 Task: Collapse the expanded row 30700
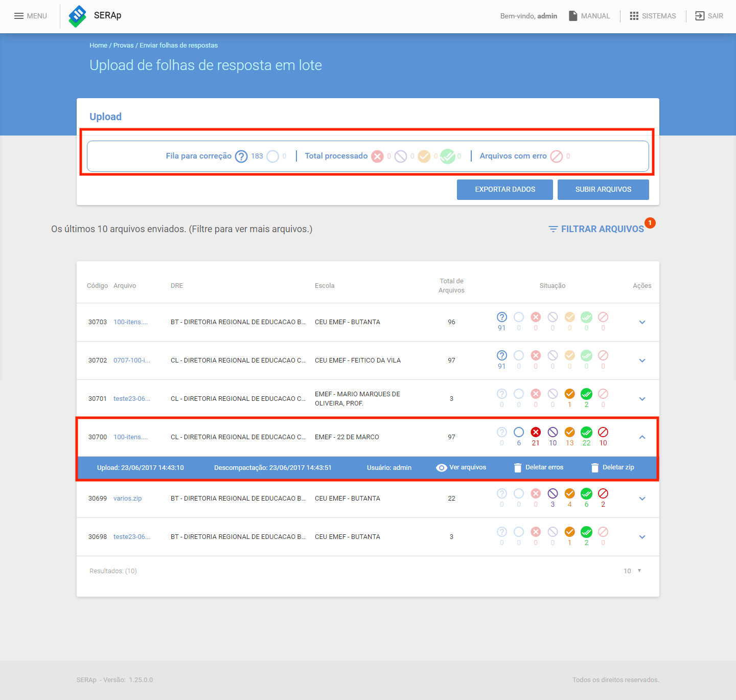[642, 437]
